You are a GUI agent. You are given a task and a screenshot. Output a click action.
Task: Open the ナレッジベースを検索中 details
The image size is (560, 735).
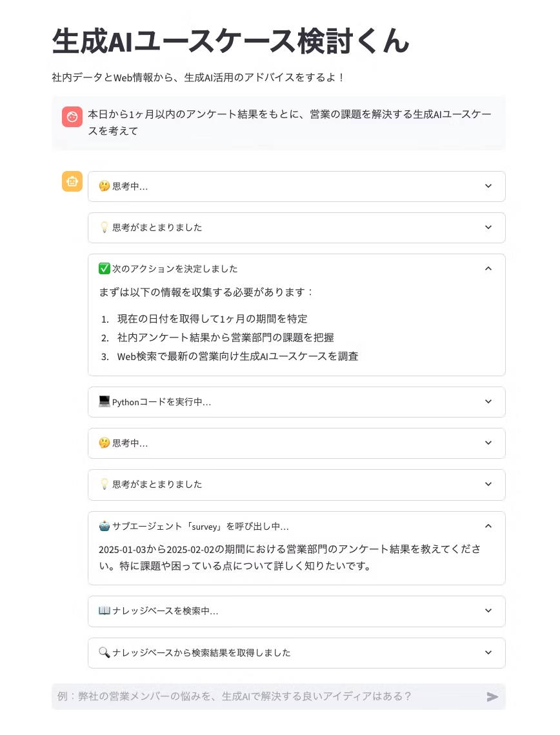coord(488,611)
